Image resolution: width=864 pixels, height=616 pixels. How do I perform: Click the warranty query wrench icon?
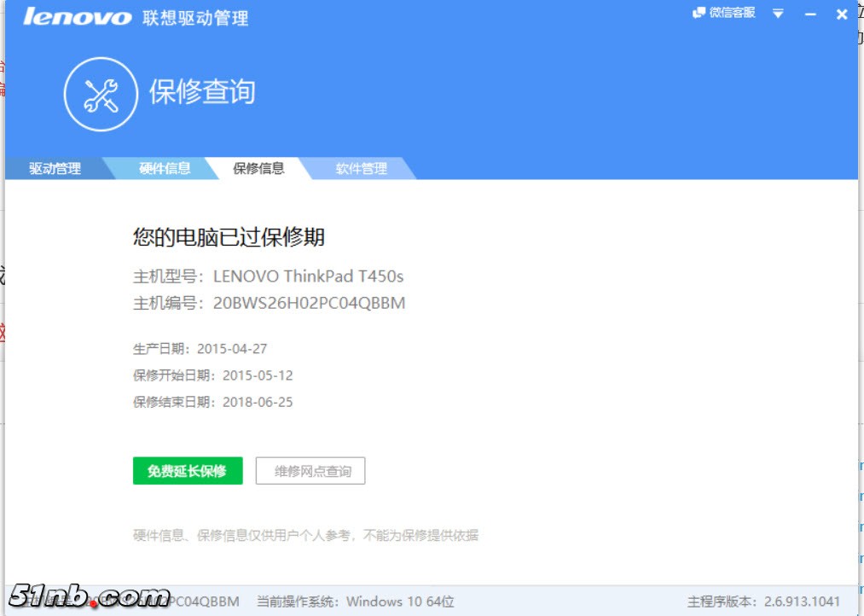pos(101,94)
